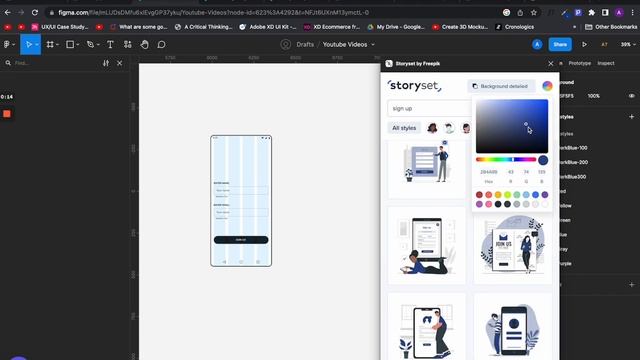Image resolution: width=640 pixels, height=360 pixels.
Task: Select the woman lying by phone illustration
Action: 426,246
